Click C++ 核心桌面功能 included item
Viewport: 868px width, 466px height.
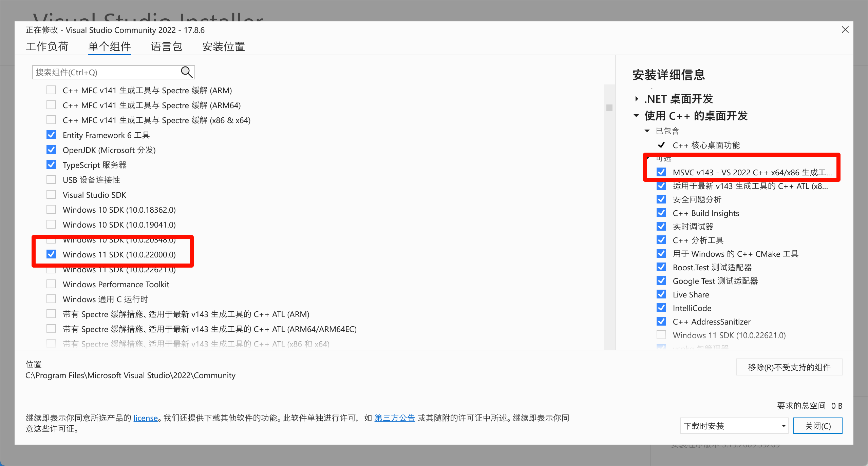click(x=706, y=145)
